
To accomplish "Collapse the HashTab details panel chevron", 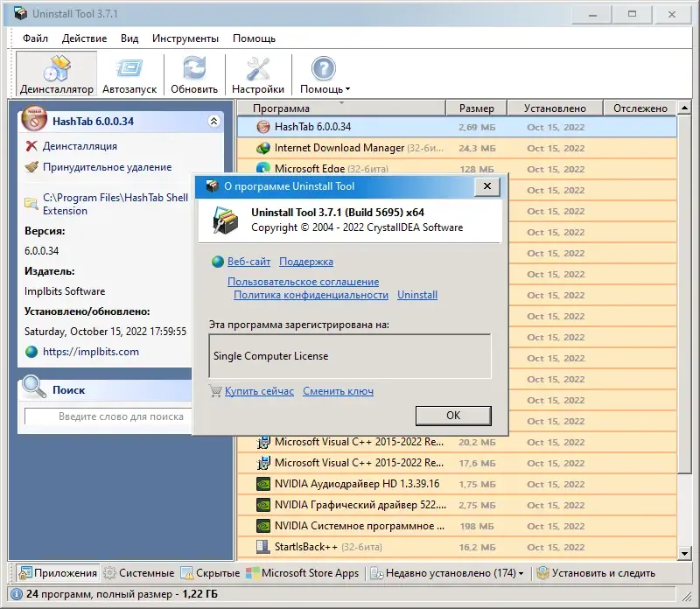I will pyautogui.click(x=213, y=121).
